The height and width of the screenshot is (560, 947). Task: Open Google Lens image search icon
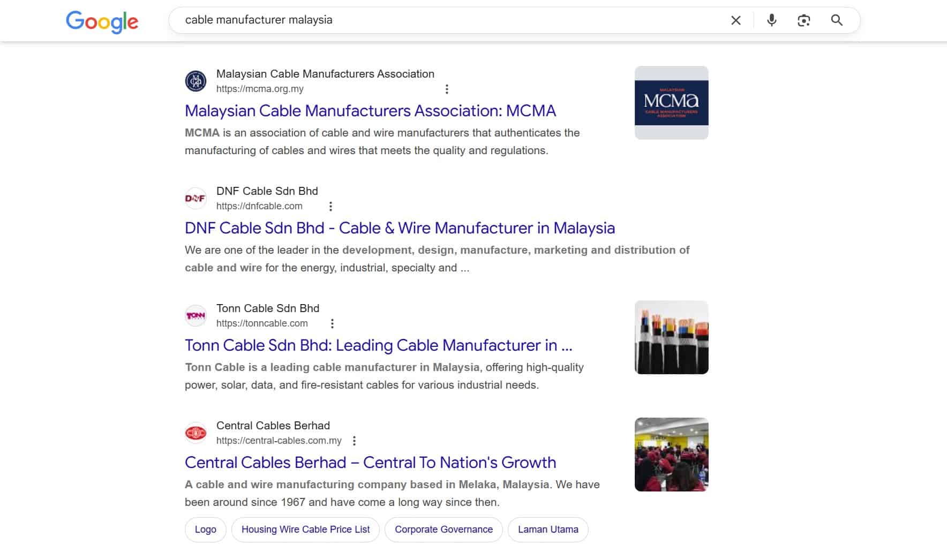[803, 20]
